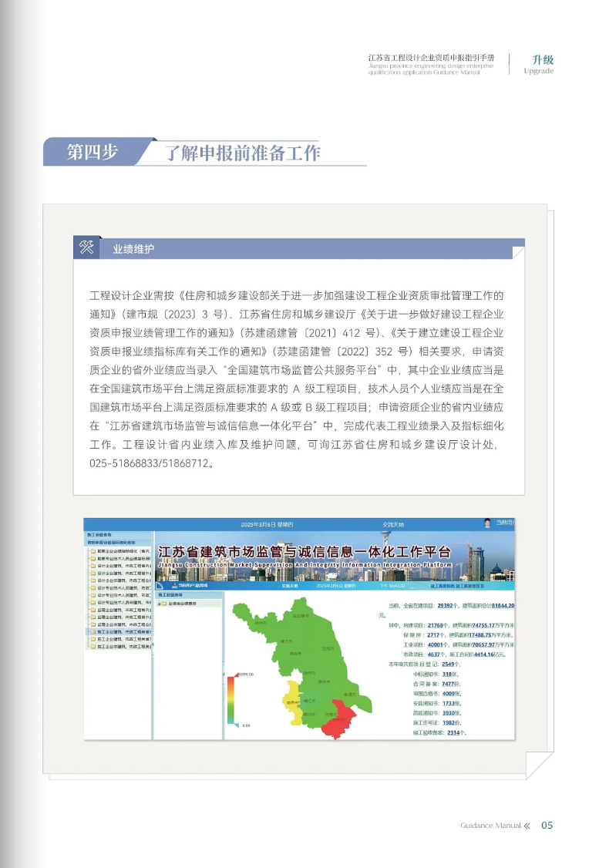Click the page number 05
The width and height of the screenshot is (609, 868).
[x=547, y=826]
